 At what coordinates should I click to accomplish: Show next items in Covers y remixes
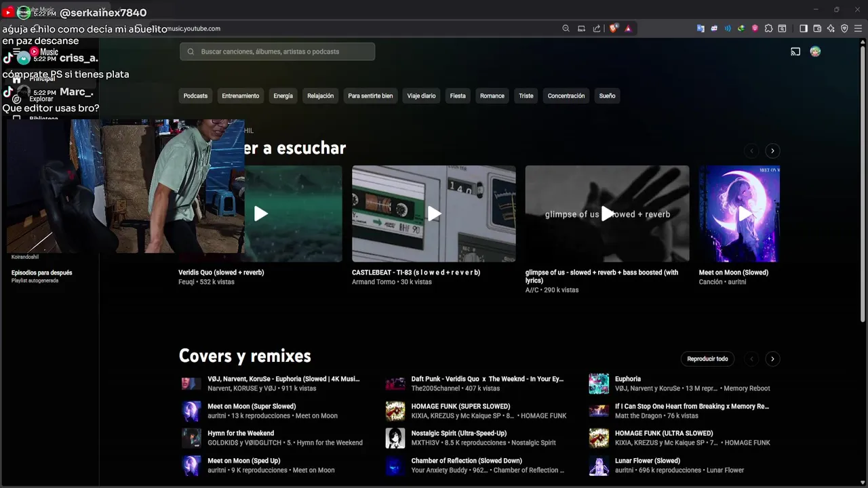click(772, 359)
